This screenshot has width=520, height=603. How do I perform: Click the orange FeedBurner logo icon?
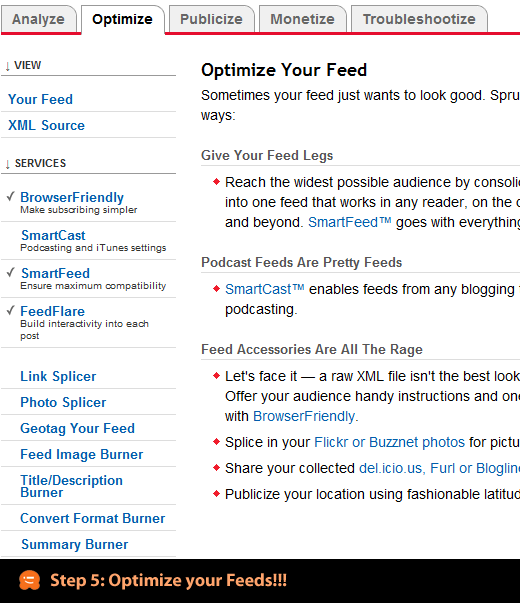pos(30,580)
